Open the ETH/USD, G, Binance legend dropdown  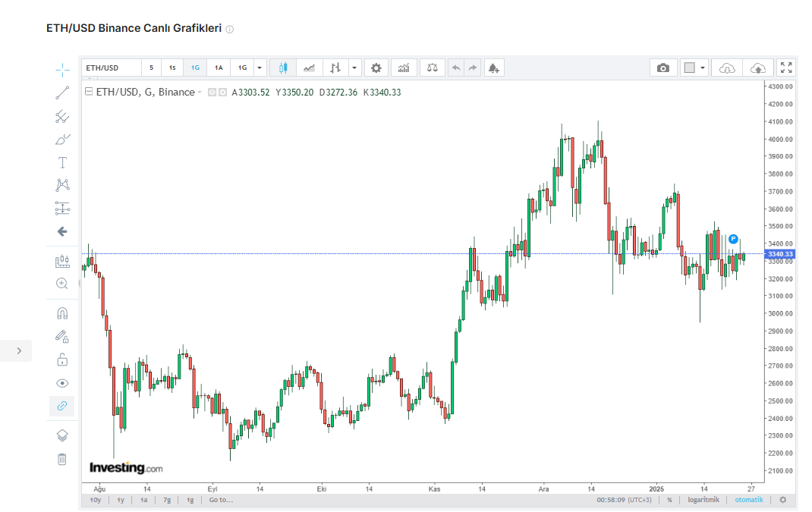200,93
